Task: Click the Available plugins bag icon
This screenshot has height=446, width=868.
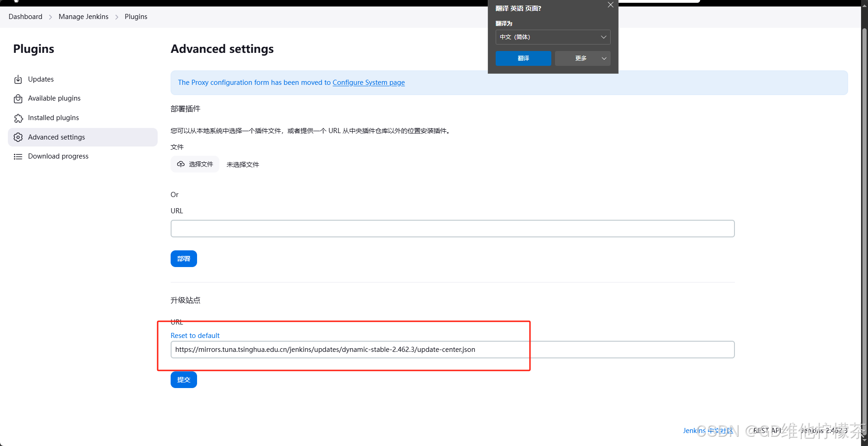Action: [x=18, y=99]
